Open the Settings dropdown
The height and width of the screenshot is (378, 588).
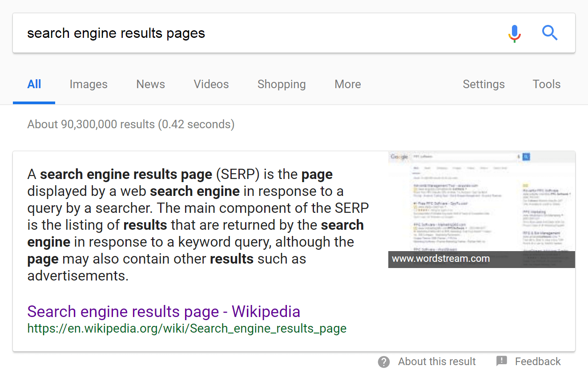click(483, 85)
